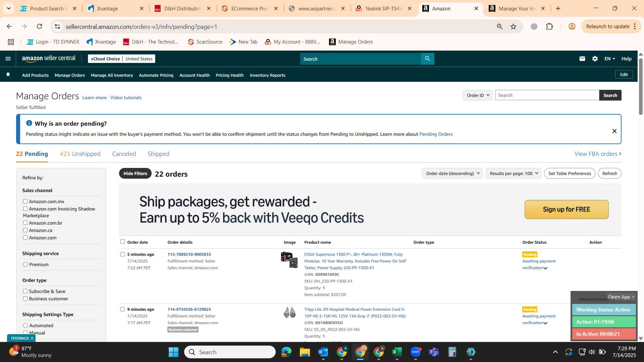
Task: Open Automate Pricing menu item
Action: coord(156,75)
